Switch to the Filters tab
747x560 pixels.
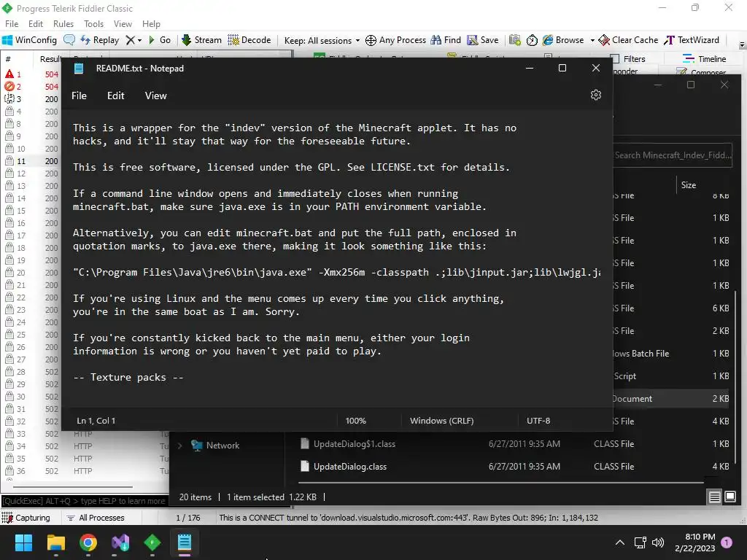coord(628,59)
